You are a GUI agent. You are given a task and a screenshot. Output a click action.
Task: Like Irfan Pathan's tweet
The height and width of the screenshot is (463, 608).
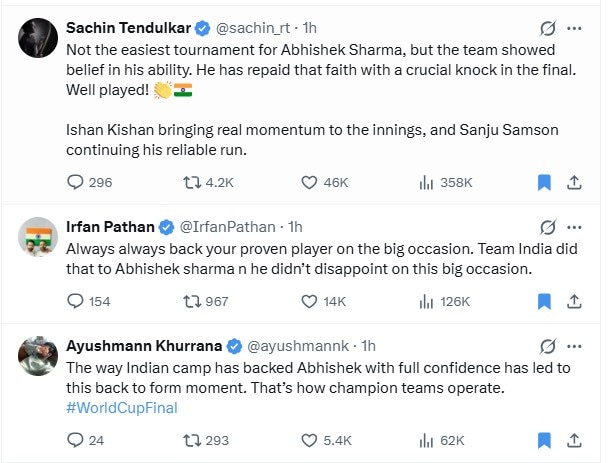pos(312,300)
